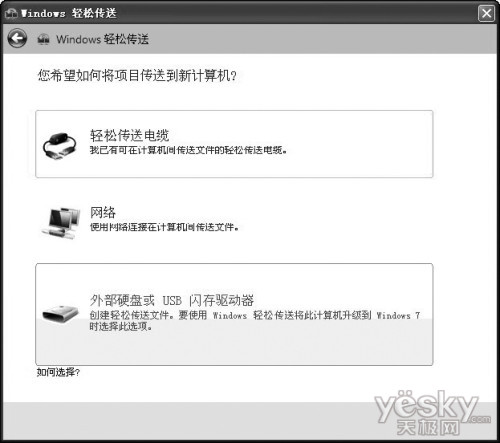The width and height of the screenshot is (500, 443).
Task: Click the cable option description text
Action: coord(188,150)
